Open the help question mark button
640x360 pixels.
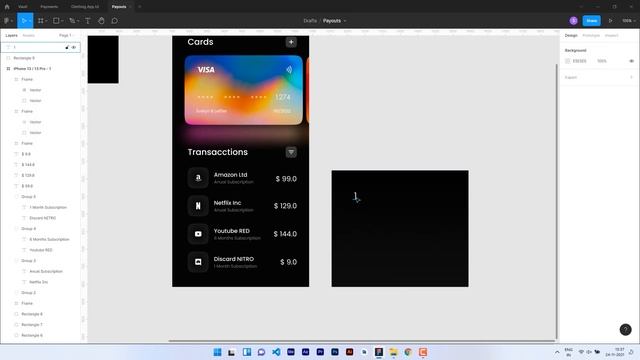coord(625,329)
